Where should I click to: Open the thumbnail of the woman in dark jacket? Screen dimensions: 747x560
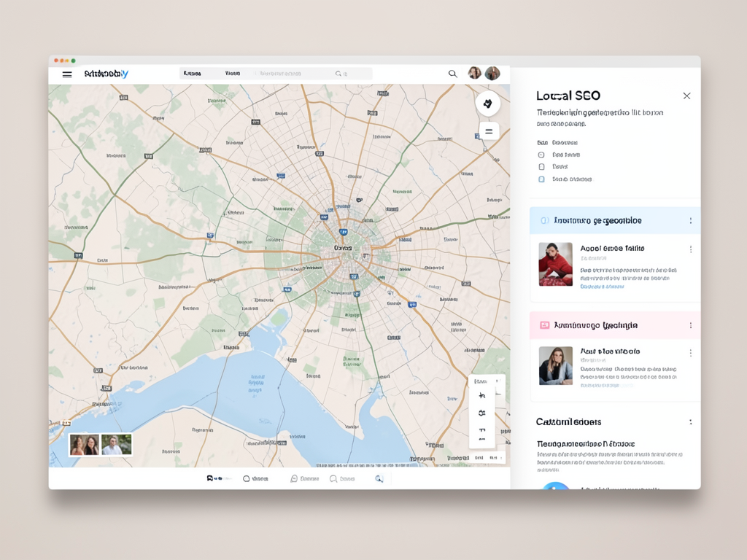[555, 366]
